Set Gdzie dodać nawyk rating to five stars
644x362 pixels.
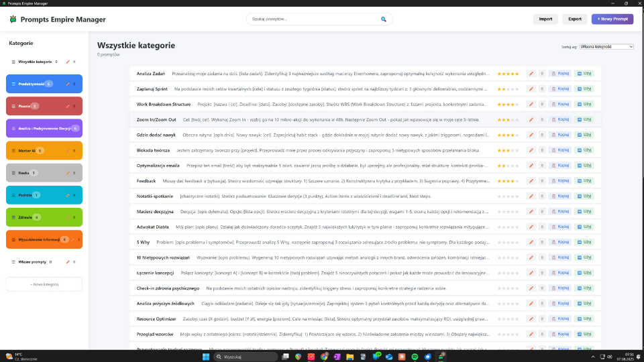coord(517,135)
